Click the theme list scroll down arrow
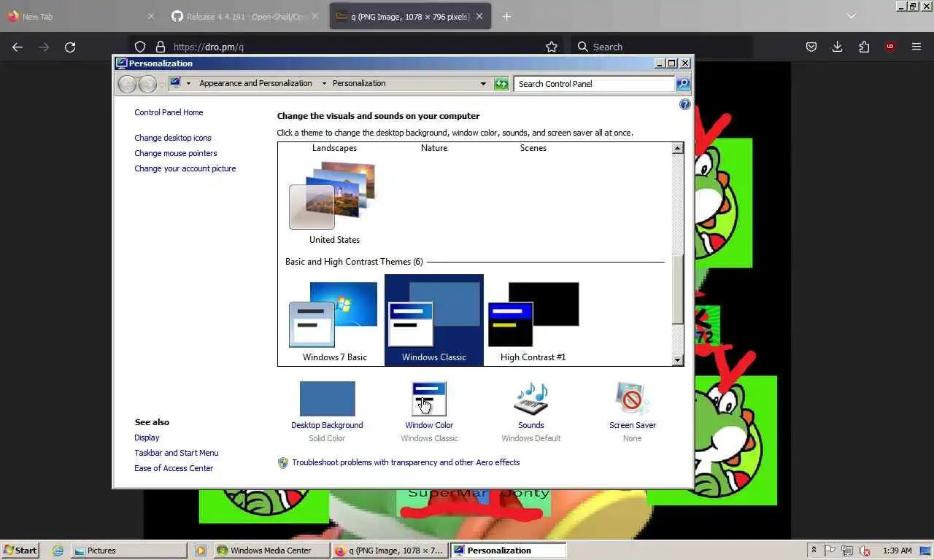Image resolution: width=934 pixels, height=560 pixels. click(677, 359)
